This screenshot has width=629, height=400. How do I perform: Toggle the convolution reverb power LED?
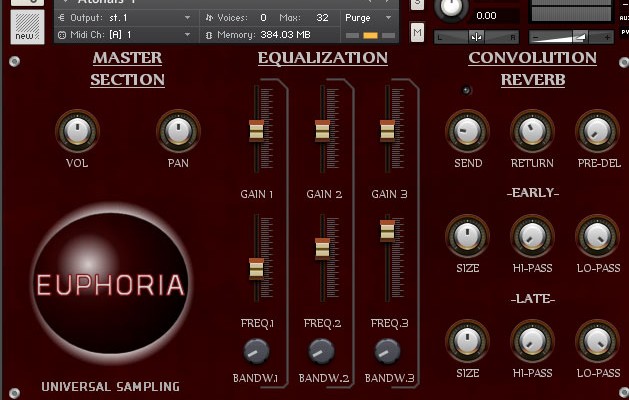coord(467,91)
